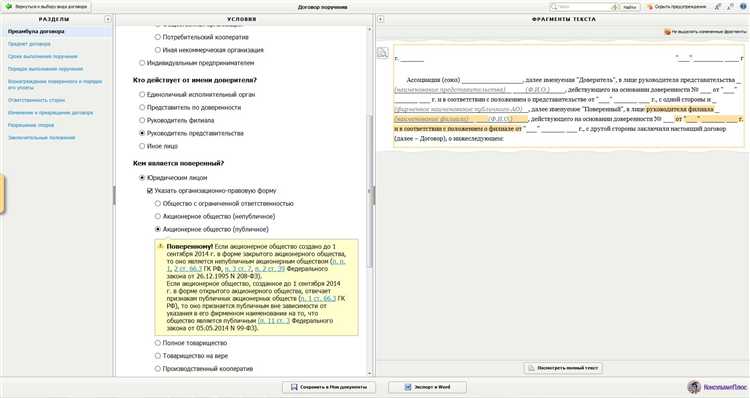Click Просмотреть полный текст button
This screenshot has height=398, width=750.
coord(563,368)
